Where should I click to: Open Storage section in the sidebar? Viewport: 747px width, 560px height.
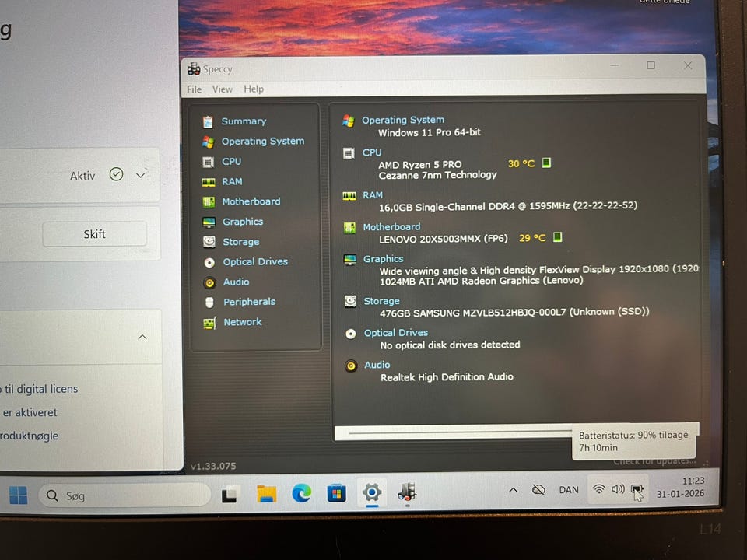coord(241,241)
